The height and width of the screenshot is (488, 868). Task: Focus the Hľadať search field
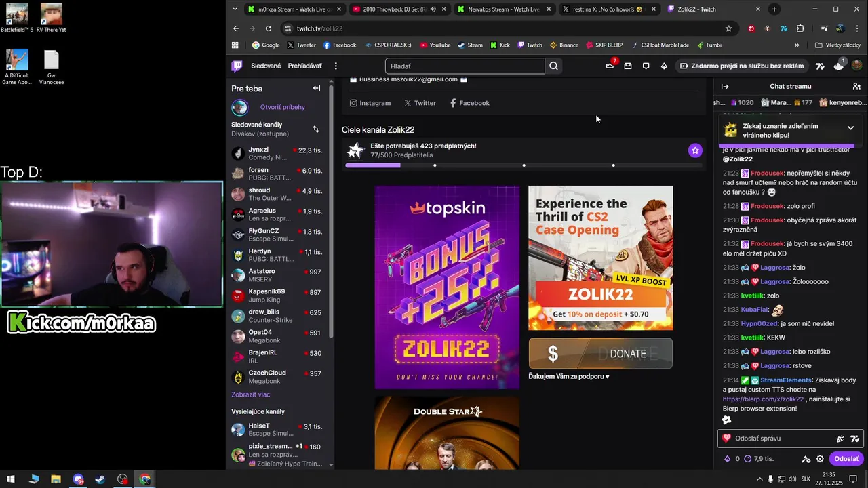tap(465, 66)
